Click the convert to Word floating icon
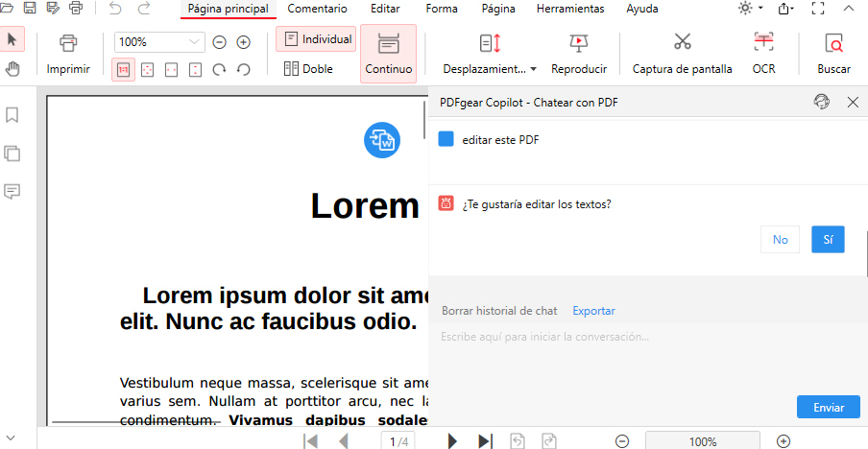 [382, 140]
